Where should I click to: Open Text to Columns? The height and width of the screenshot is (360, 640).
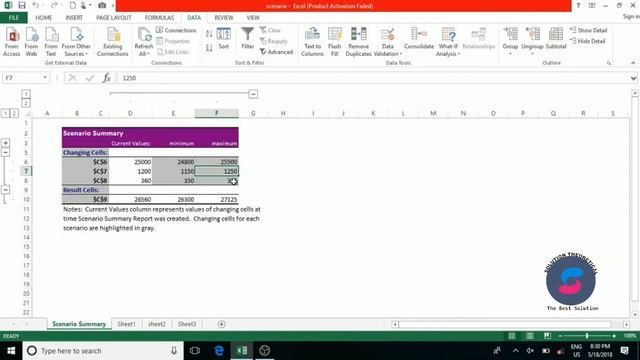(312, 42)
